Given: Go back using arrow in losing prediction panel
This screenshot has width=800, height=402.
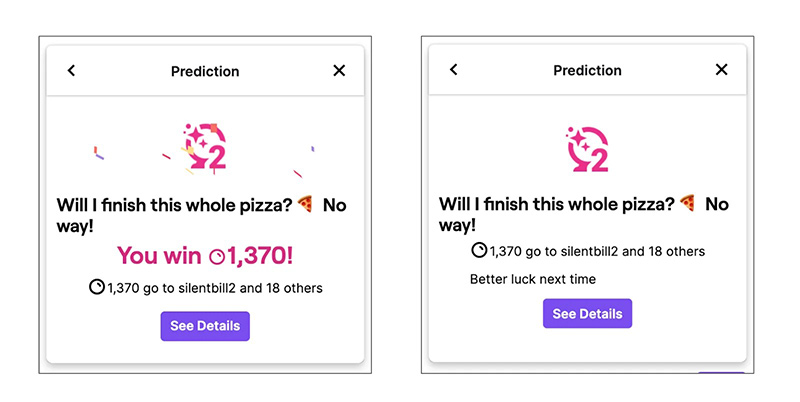Looking at the screenshot, I should (454, 70).
